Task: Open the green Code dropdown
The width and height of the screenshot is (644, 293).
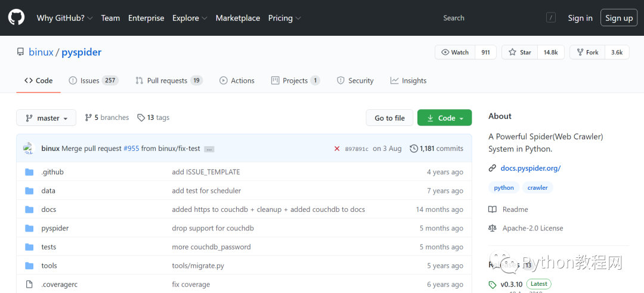Action: pyautogui.click(x=444, y=118)
